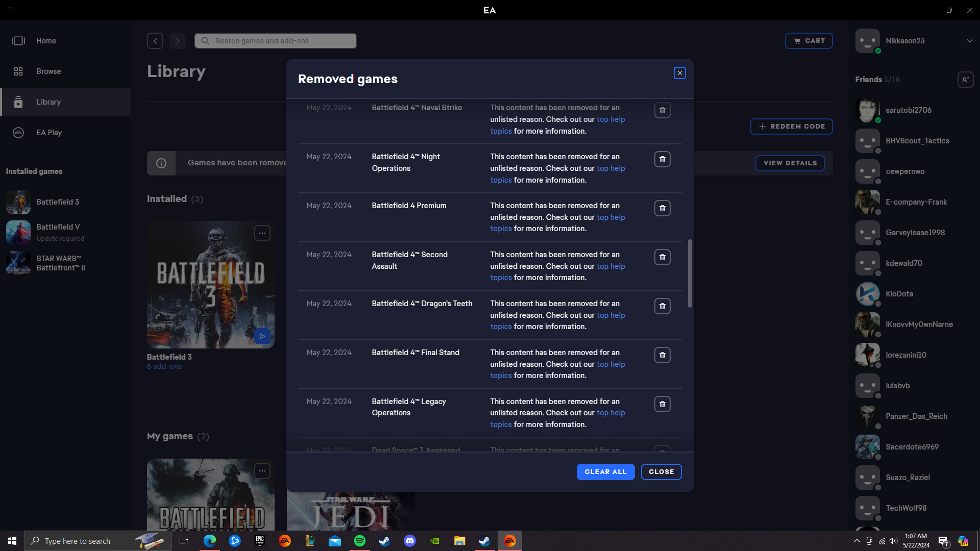The width and height of the screenshot is (980, 551).
Task: Navigate forward with arrow button
Action: tap(178, 41)
